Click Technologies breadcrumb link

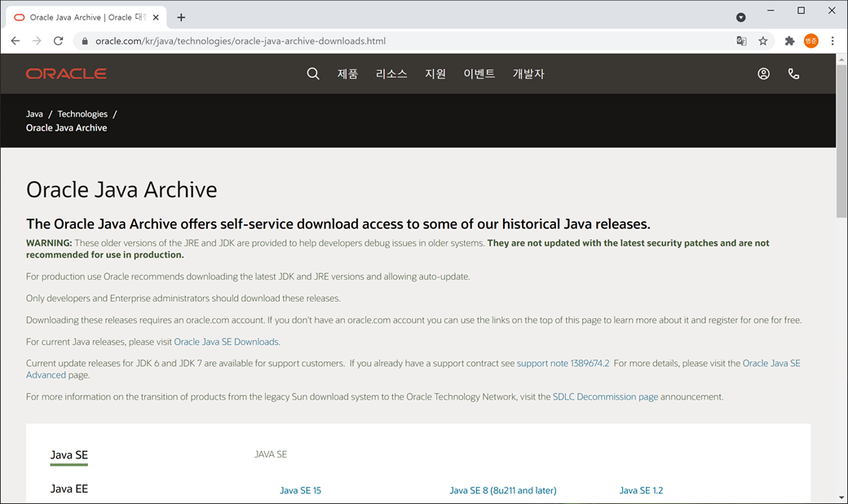click(82, 114)
